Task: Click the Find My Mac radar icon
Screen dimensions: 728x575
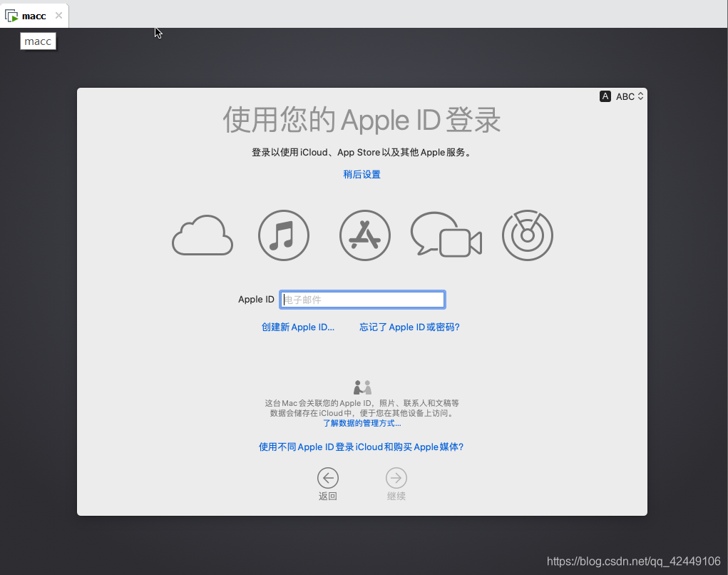Action: click(528, 235)
